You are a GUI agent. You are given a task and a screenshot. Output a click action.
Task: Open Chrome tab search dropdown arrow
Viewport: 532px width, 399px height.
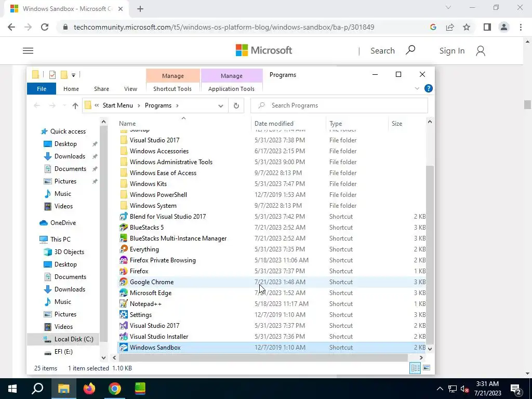448,7
